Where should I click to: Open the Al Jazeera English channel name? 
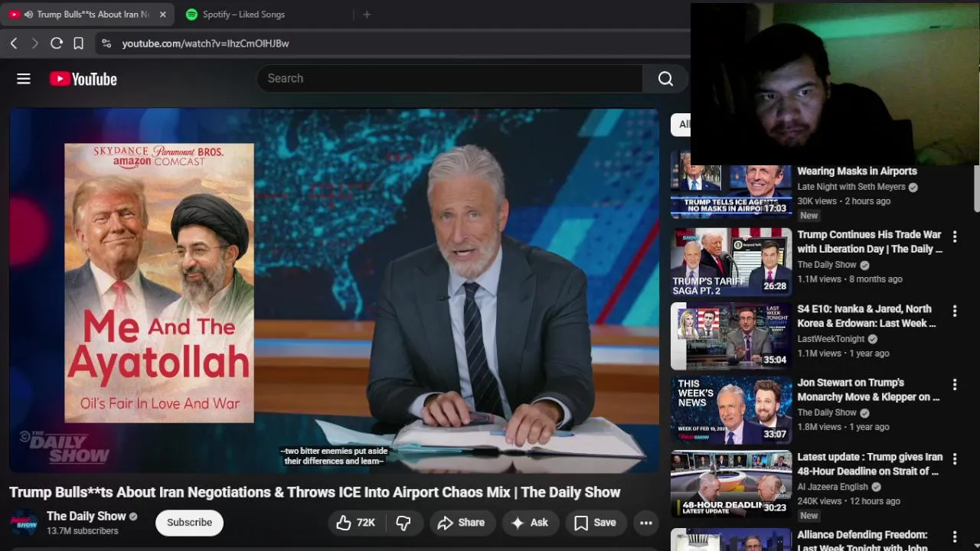tap(832, 487)
